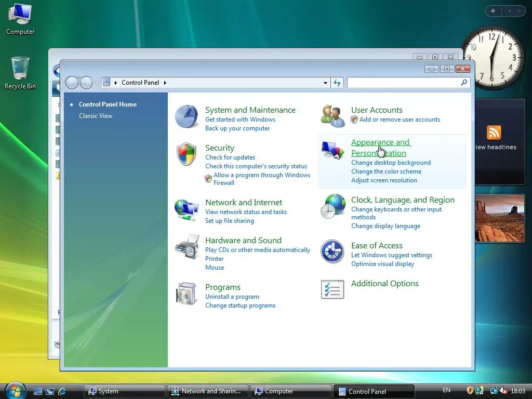
Task: Click Set up file sharing link
Action: (x=230, y=220)
